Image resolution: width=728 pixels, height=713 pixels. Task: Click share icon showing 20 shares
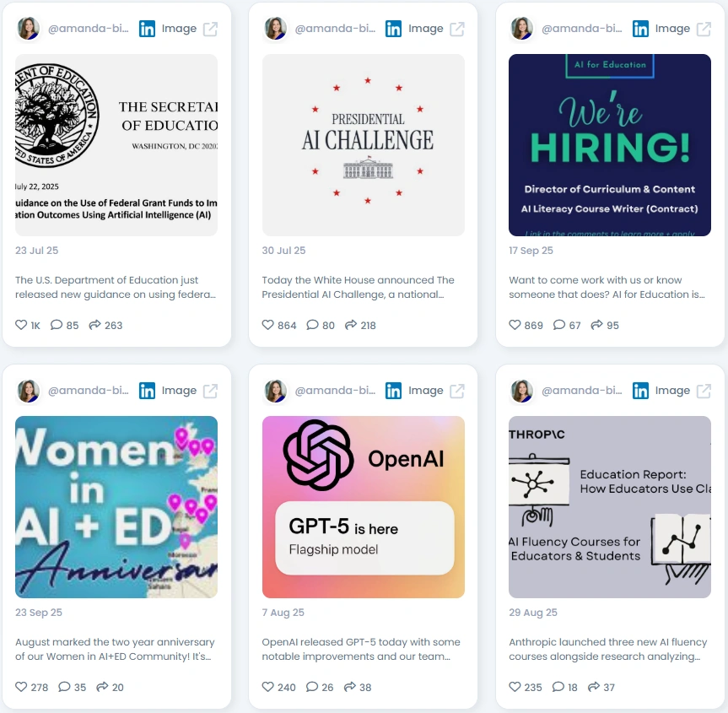(x=102, y=687)
